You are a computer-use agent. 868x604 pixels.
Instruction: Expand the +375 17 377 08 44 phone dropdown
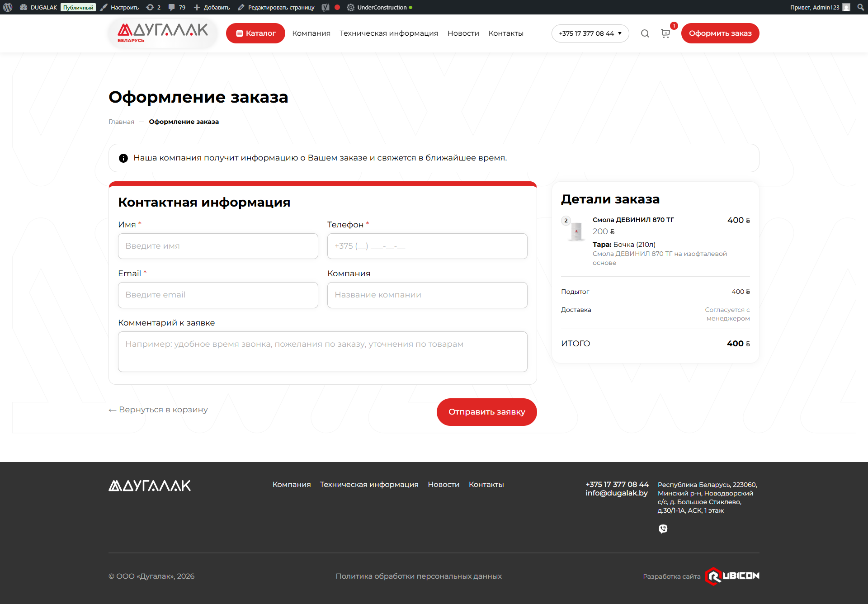[590, 33]
